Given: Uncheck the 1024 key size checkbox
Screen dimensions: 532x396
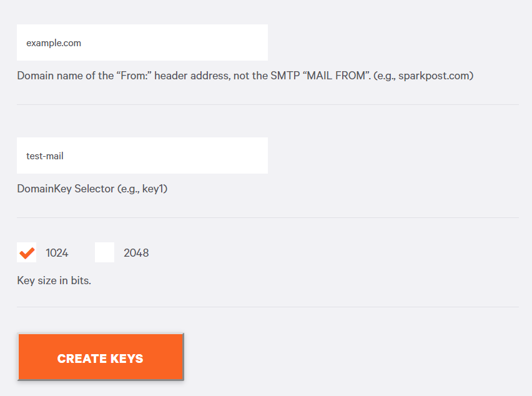Looking at the screenshot, I should [x=27, y=252].
